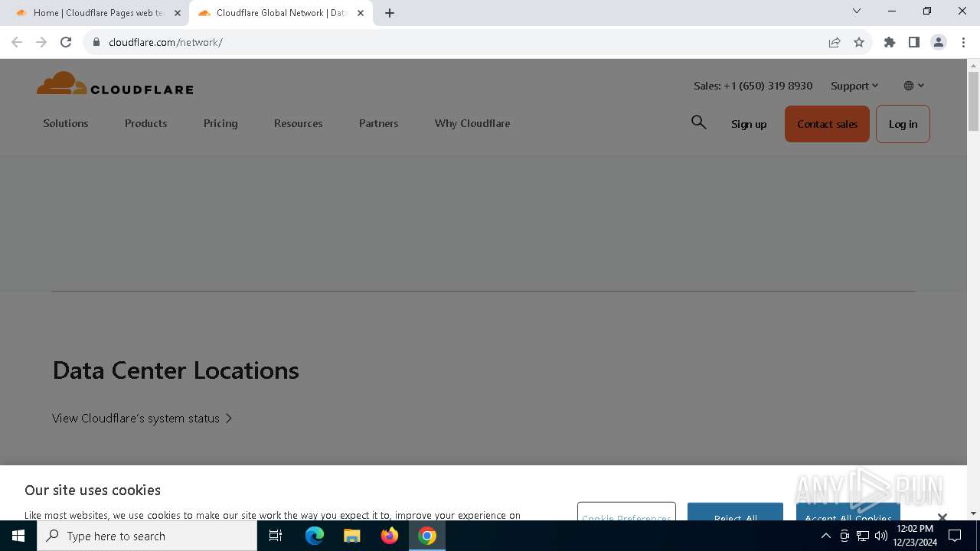
Task: View site information lock icon
Action: pos(96,42)
